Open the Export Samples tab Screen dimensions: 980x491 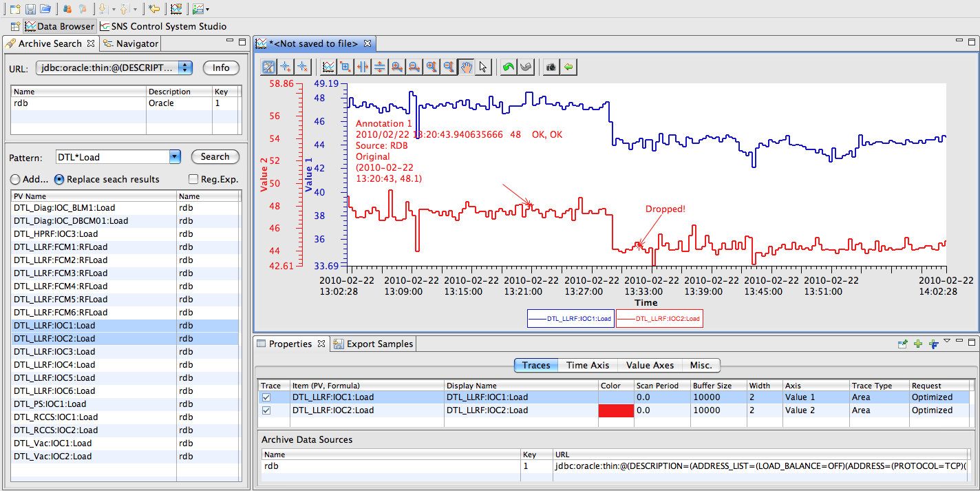click(373, 344)
